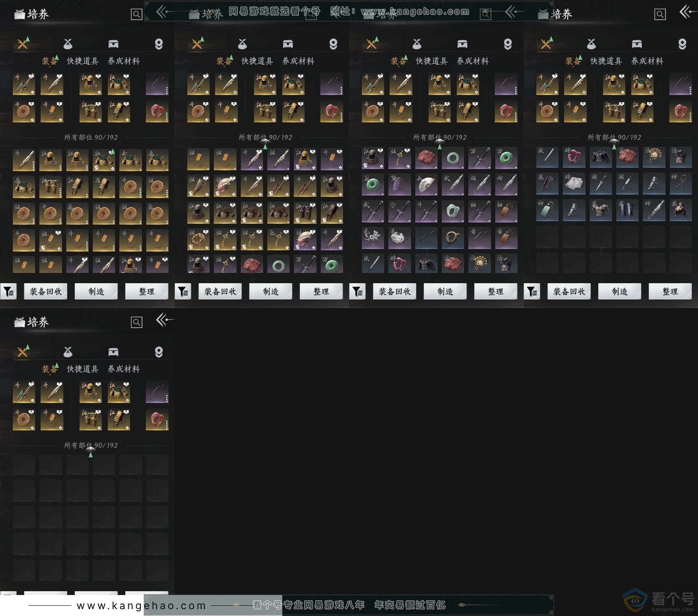
Task: Click 整理 in the top-left panel
Action: click(147, 291)
